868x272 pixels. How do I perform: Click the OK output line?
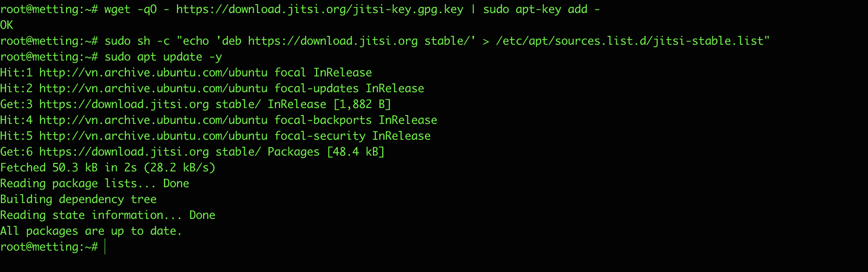tap(7, 25)
